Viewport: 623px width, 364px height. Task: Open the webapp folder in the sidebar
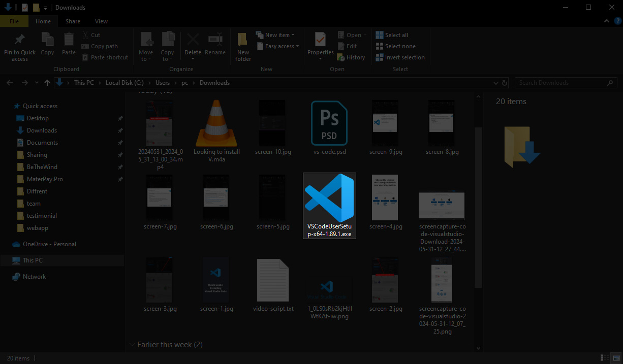pyautogui.click(x=38, y=228)
